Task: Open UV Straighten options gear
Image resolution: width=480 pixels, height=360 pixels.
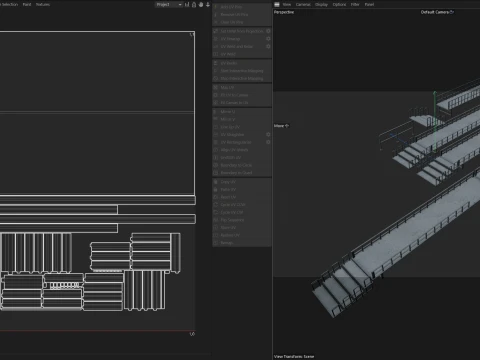Action: [268, 134]
